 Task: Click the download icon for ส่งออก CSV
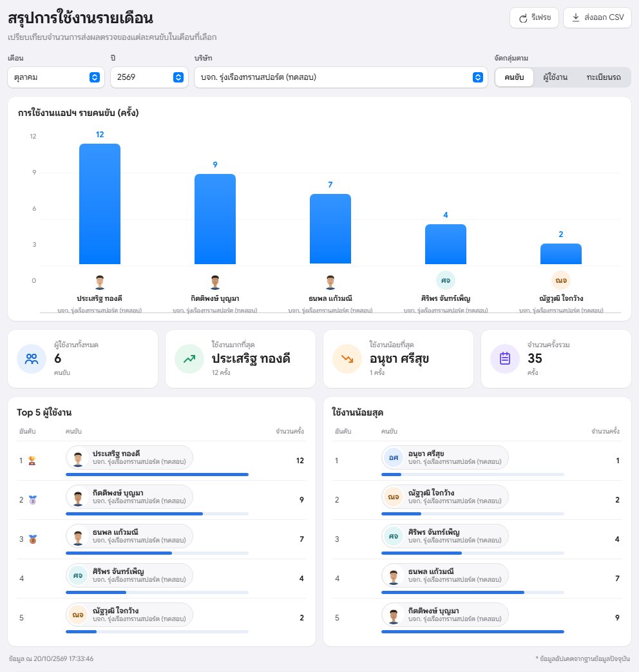coord(576,17)
